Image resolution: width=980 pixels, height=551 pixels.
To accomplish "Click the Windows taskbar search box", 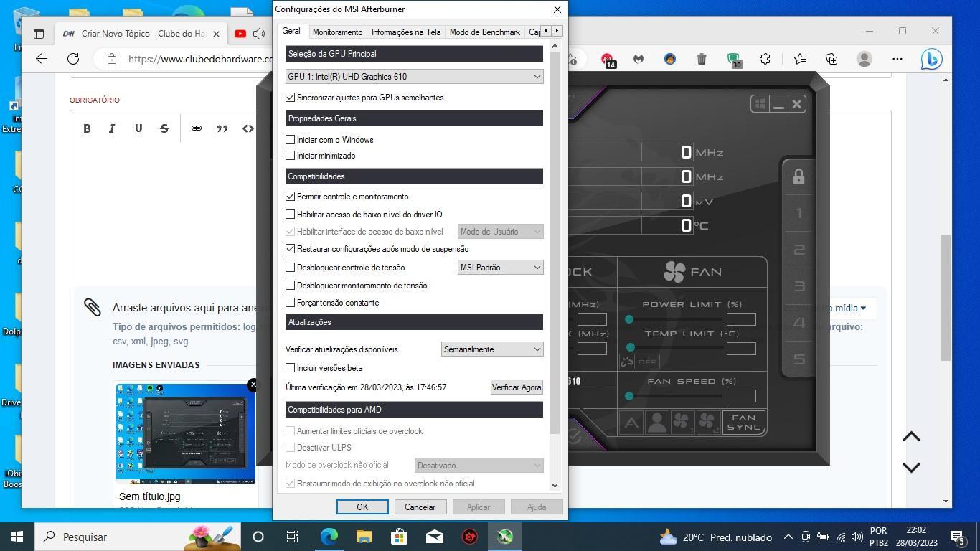I will click(136, 537).
